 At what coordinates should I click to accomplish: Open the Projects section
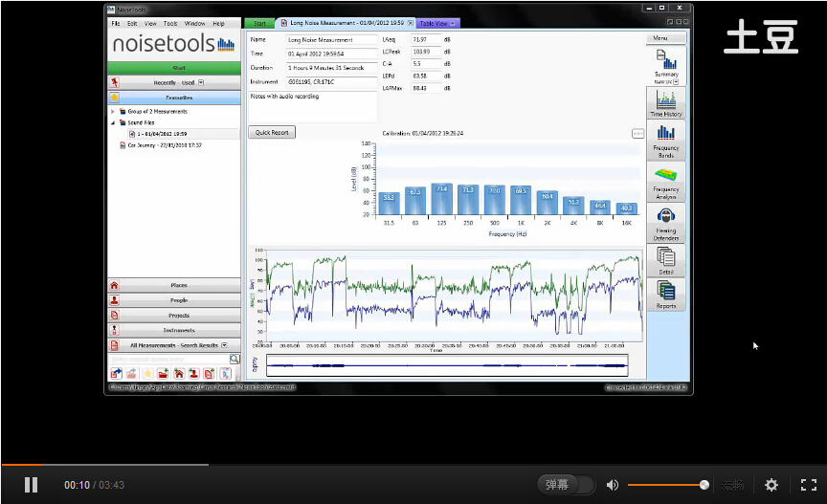click(x=174, y=316)
